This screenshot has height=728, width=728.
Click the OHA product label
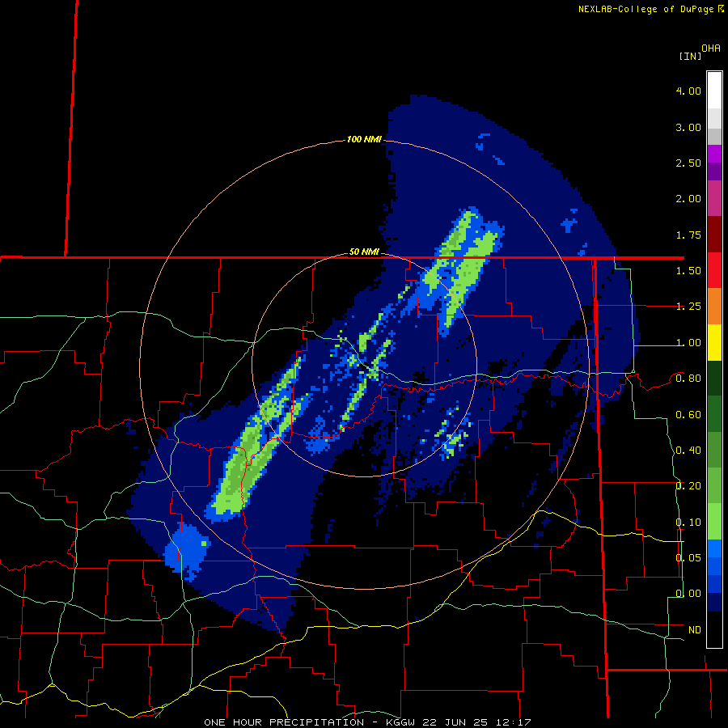click(711, 48)
